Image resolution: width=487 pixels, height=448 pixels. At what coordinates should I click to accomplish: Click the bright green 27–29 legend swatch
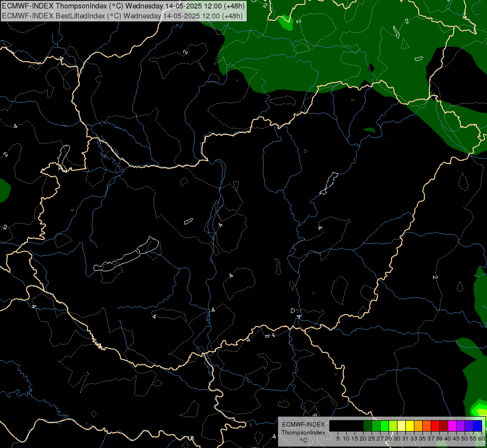(x=385, y=426)
